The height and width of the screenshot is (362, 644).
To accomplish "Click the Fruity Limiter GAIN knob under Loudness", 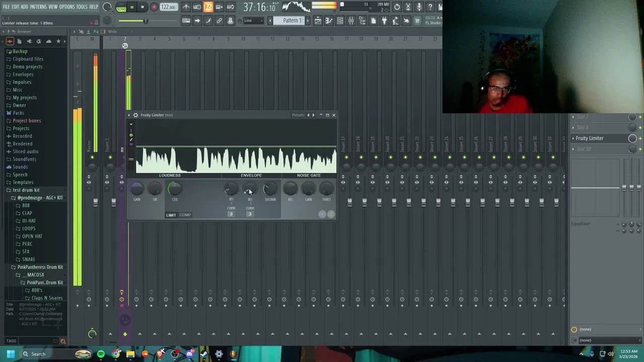I will click(x=137, y=189).
